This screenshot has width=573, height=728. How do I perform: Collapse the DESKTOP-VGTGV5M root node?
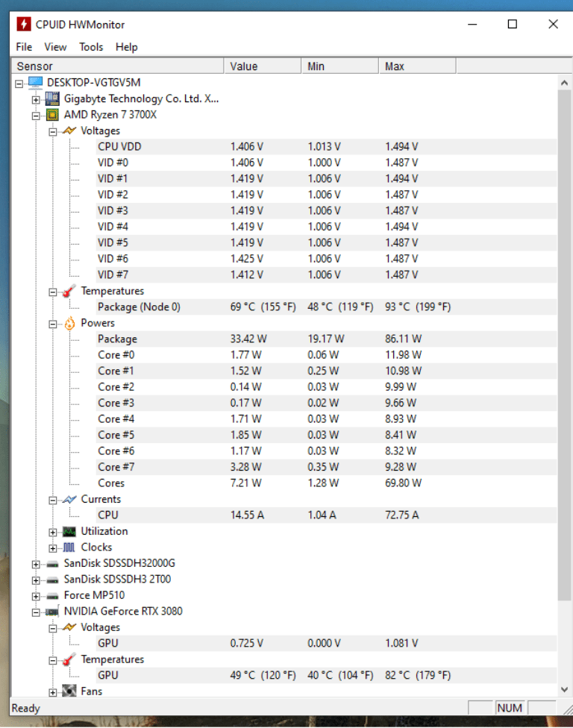click(x=19, y=84)
